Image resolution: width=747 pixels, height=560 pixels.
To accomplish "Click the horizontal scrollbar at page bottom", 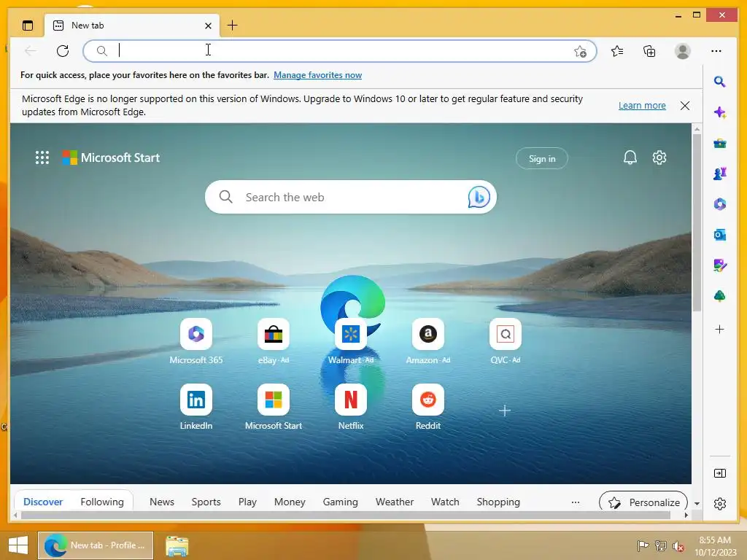I will [346, 516].
